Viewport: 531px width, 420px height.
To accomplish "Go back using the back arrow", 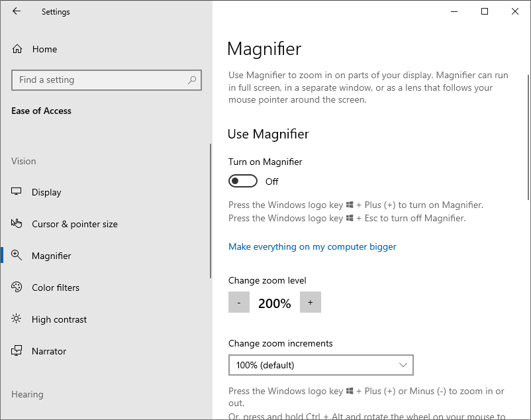I will pyautogui.click(x=17, y=11).
